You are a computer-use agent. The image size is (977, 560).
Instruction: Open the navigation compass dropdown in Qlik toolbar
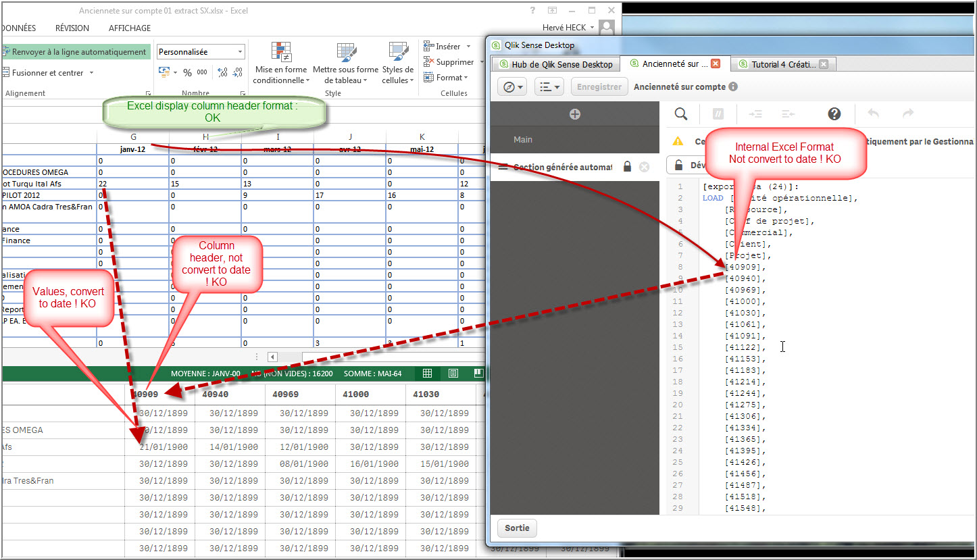[512, 86]
